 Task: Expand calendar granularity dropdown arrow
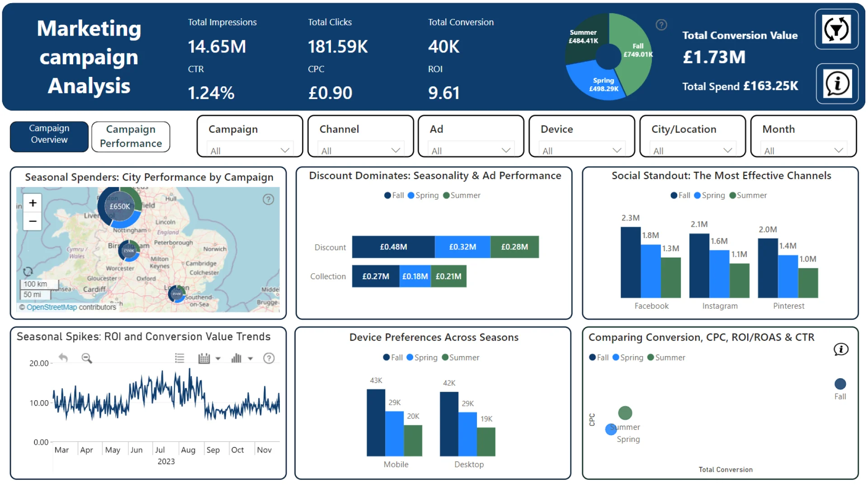tap(218, 359)
